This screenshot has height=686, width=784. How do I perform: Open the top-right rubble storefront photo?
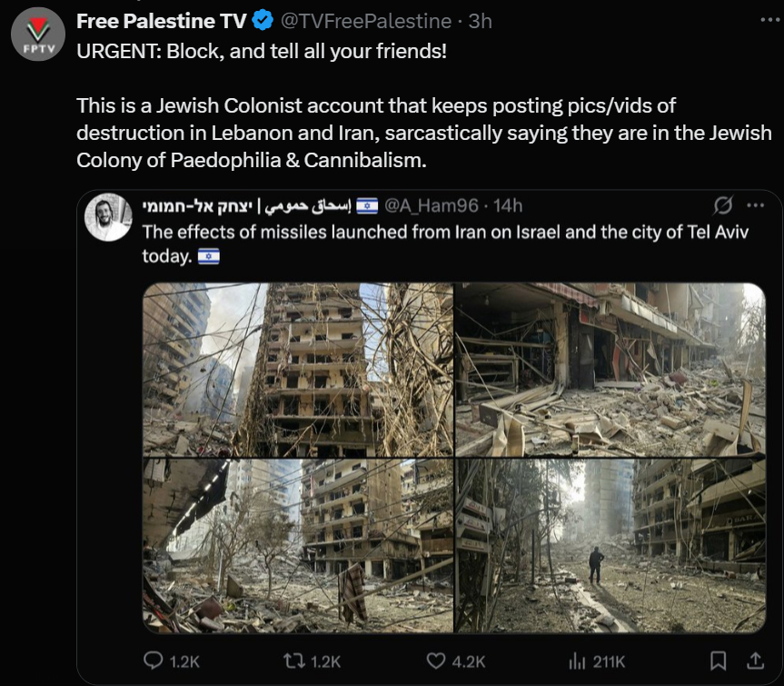pos(610,369)
